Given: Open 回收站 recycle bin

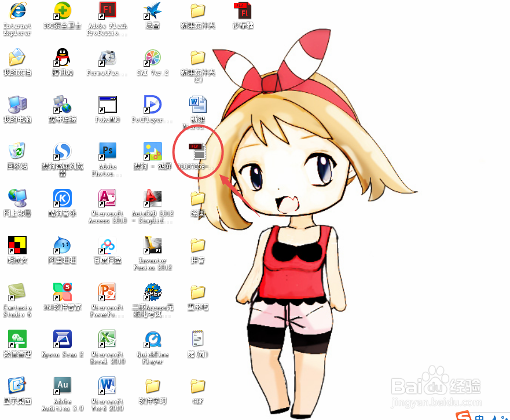Looking at the screenshot, I should click(x=17, y=151).
